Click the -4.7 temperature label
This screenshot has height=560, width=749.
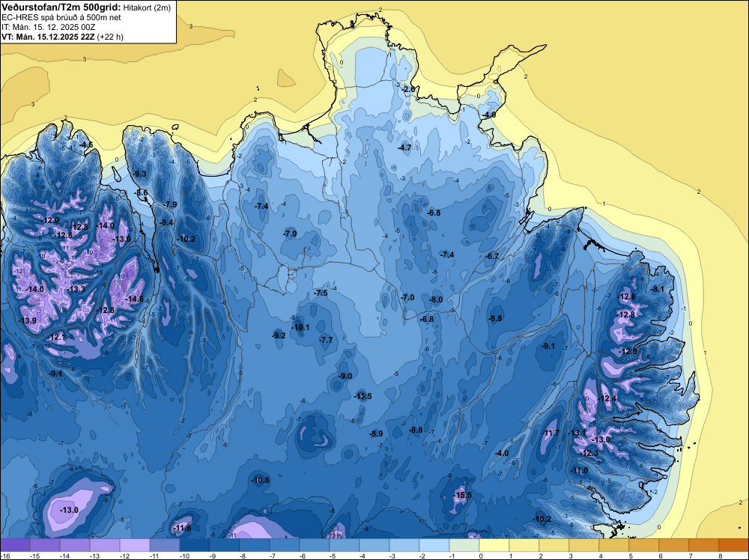coord(404,148)
